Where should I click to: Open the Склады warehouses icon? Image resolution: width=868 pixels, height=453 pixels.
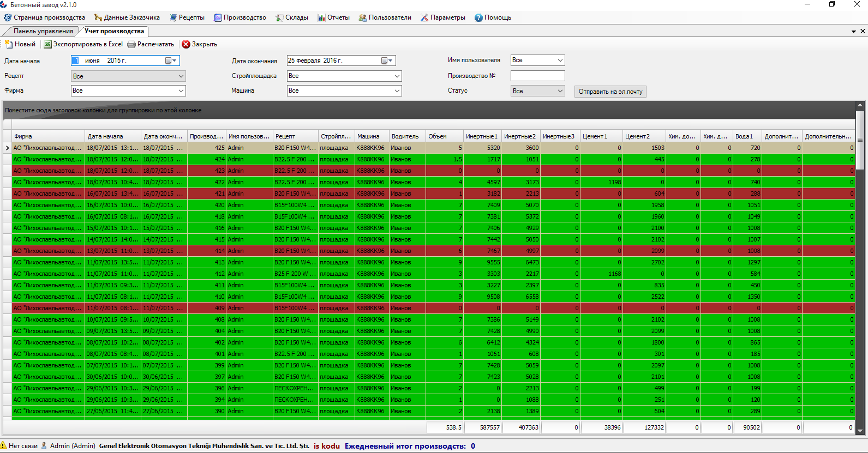pyautogui.click(x=279, y=17)
